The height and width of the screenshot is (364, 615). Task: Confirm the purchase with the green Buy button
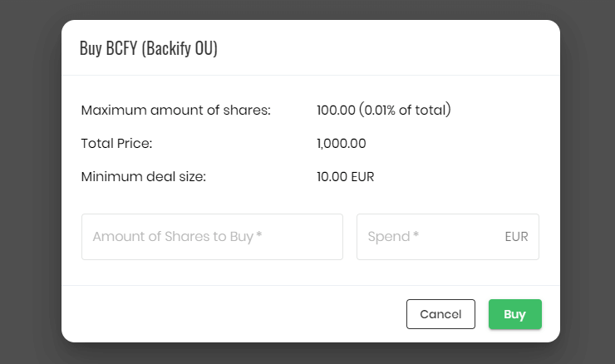click(x=515, y=314)
